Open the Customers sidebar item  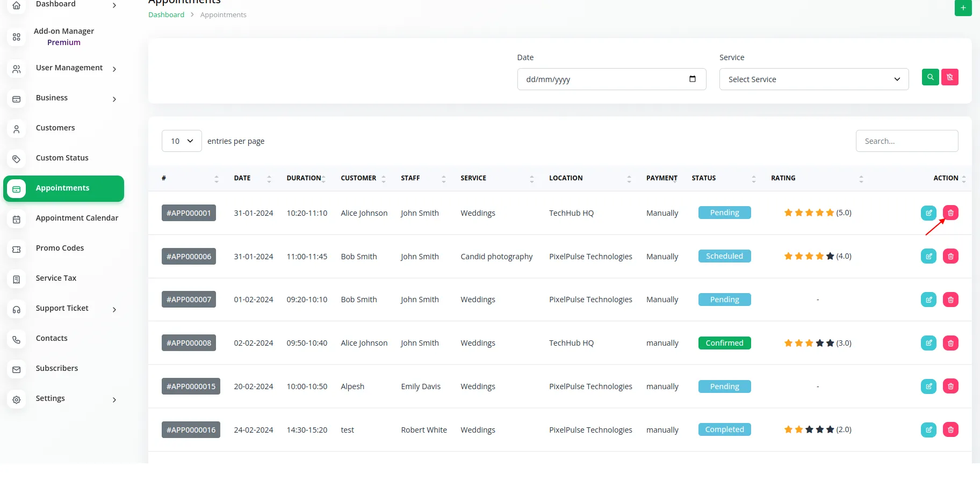pyautogui.click(x=55, y=128)
